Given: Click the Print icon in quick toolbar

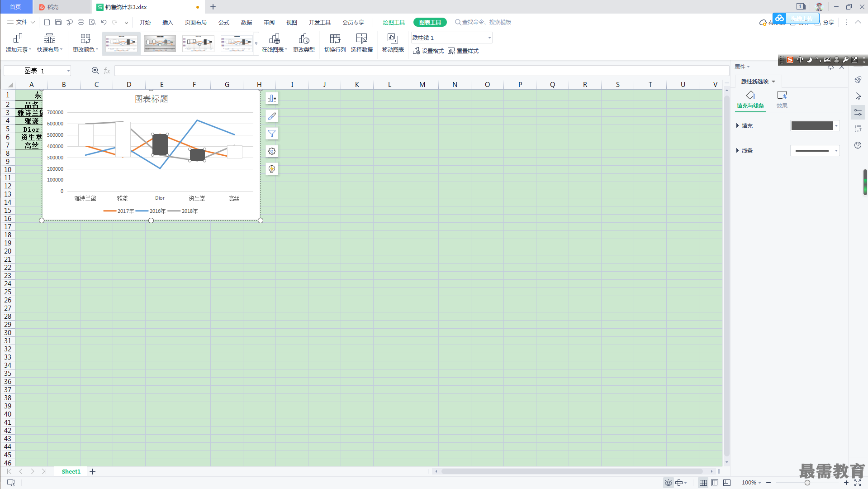Looking at the screenshot, I should coord(81,22).
